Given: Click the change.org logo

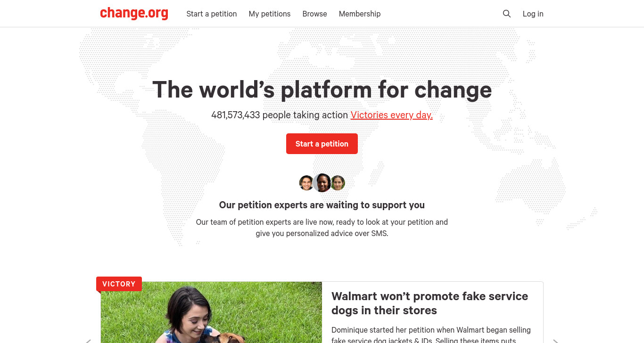Looking at the screenshot, I should click(134, 13).
